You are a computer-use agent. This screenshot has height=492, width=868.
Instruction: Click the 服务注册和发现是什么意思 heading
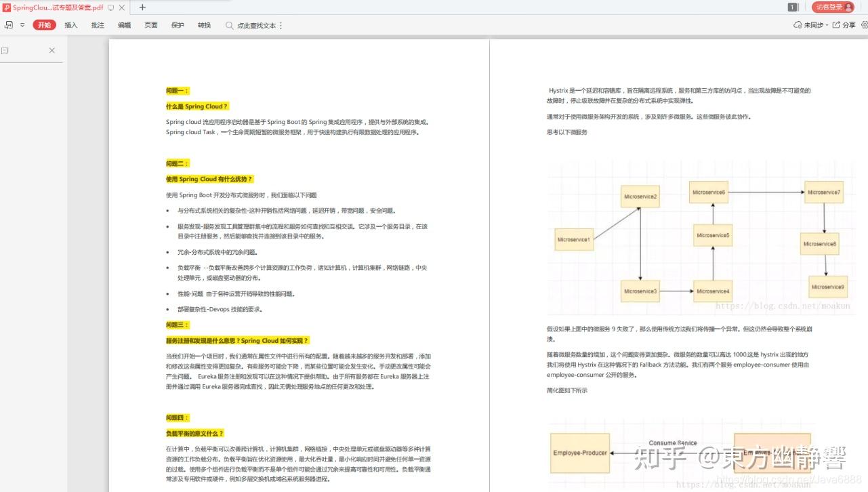click(238, 341)
